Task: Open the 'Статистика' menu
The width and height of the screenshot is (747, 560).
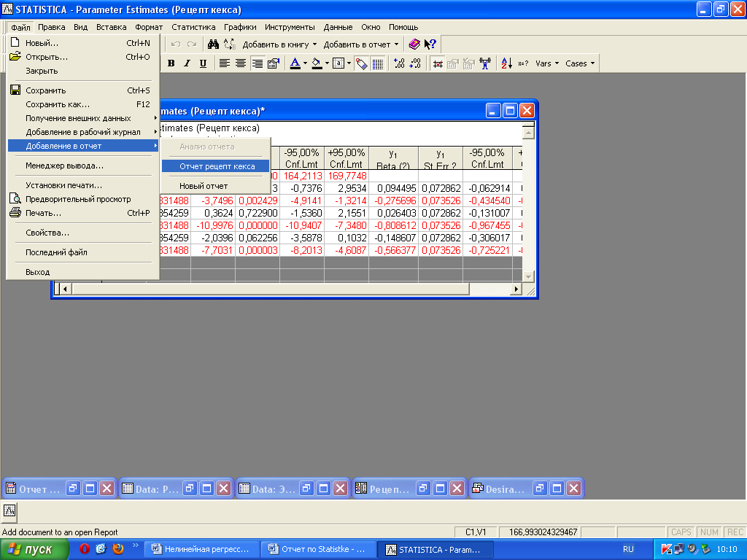Action: tap(193, 27)
